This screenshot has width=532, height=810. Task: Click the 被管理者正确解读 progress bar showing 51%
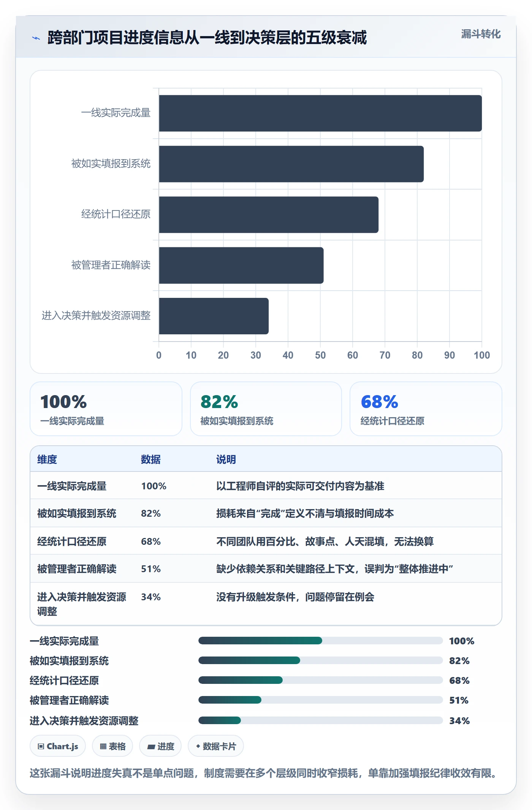click(320, 700)
